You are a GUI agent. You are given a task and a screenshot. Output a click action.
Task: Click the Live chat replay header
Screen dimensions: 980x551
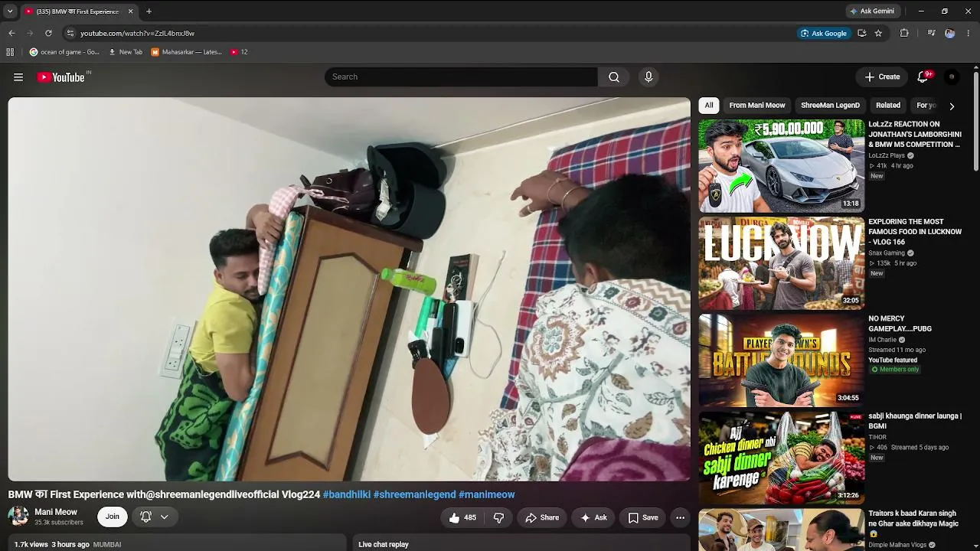coord(384,545)
